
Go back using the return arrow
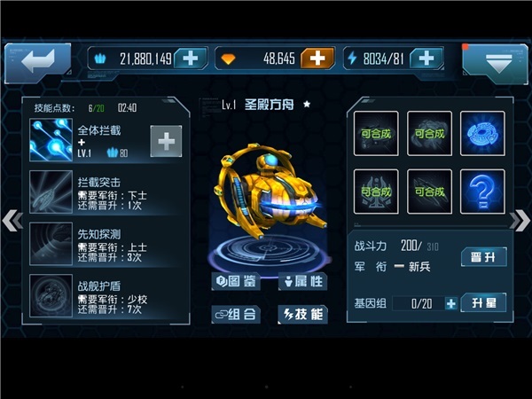point(37,63)
